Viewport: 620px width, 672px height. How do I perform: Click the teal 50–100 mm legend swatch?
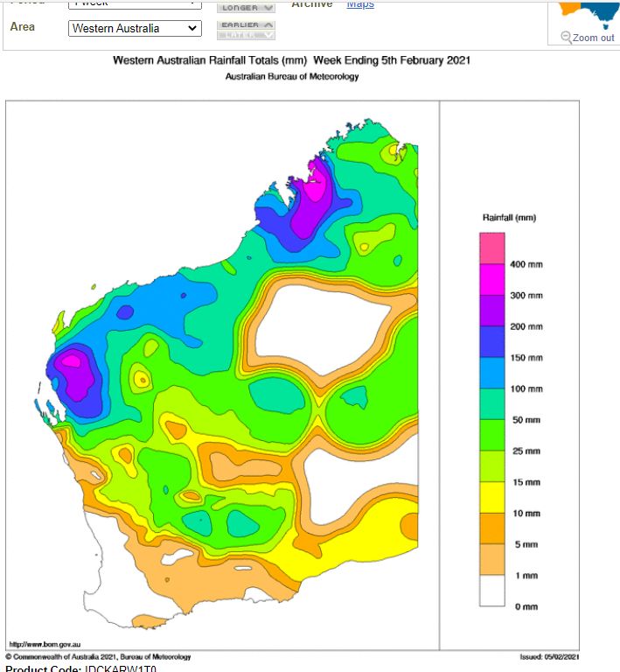click(x=492, y=404)
